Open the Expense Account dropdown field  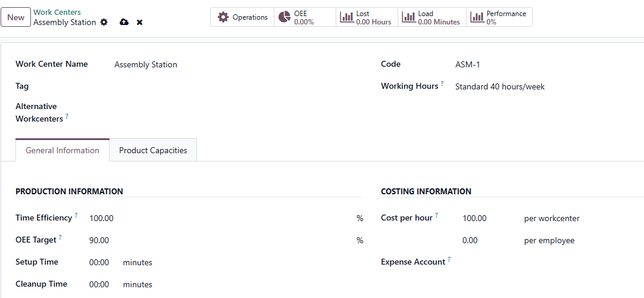[536, 262]
